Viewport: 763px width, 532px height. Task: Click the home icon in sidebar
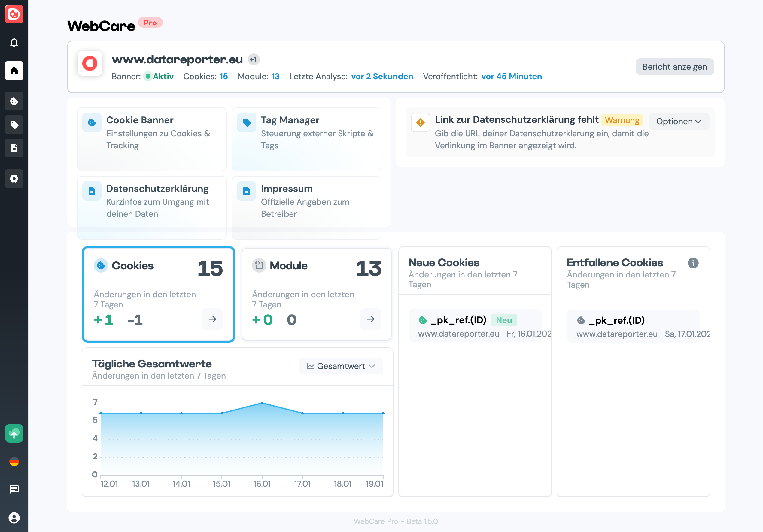click(14, 70)
